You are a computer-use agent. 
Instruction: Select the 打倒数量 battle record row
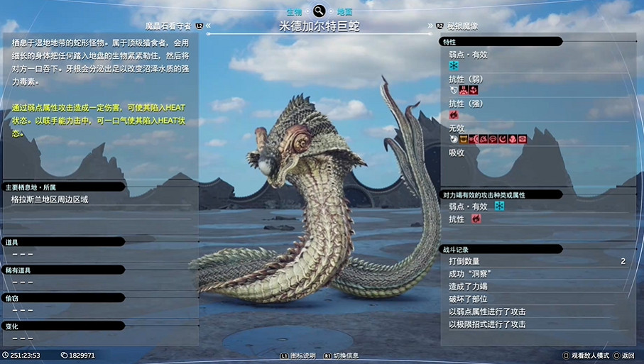[537, 261]
